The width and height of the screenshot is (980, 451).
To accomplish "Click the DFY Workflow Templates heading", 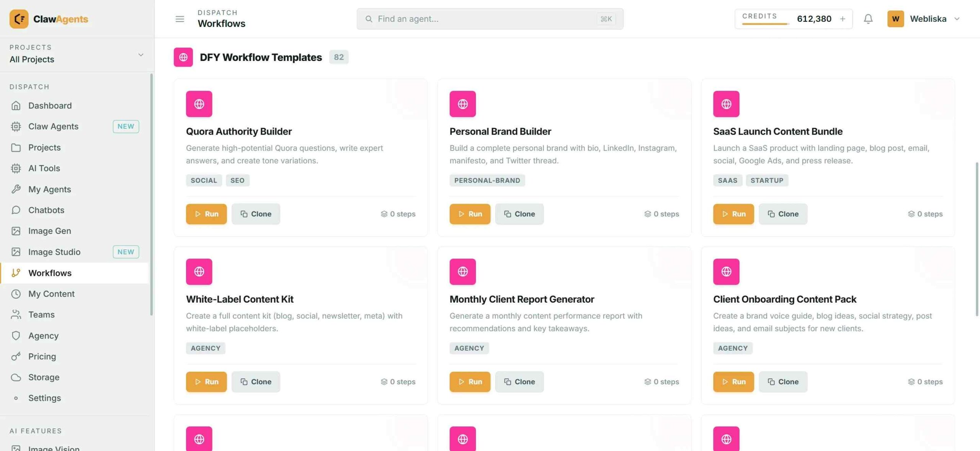I will click(x=261, y=57).
